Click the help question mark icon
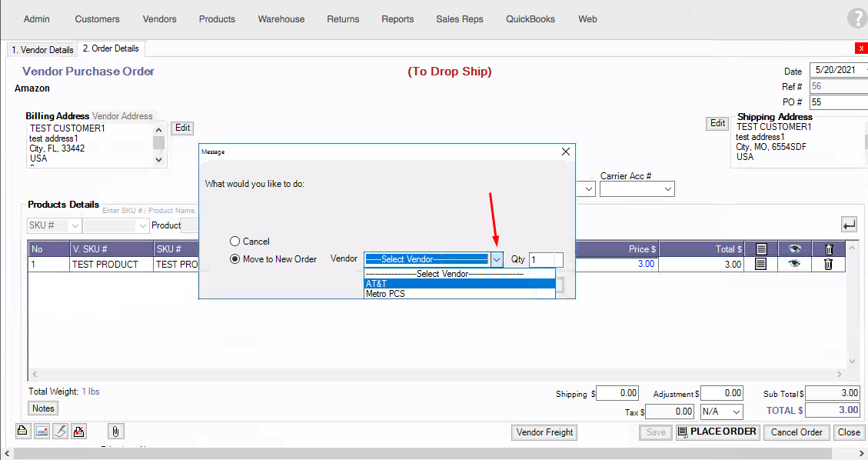Image resolution: width=868 pixels, height=460 pixels. tap(856, 18)
